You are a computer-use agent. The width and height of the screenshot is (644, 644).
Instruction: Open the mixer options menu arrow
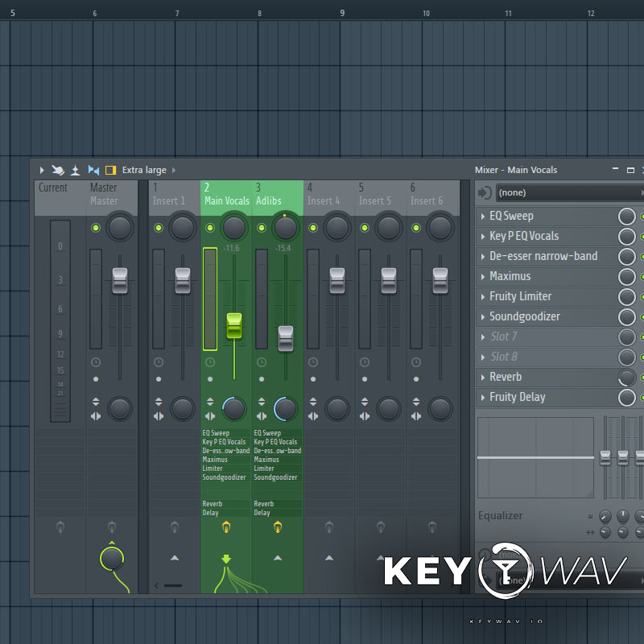42,170
